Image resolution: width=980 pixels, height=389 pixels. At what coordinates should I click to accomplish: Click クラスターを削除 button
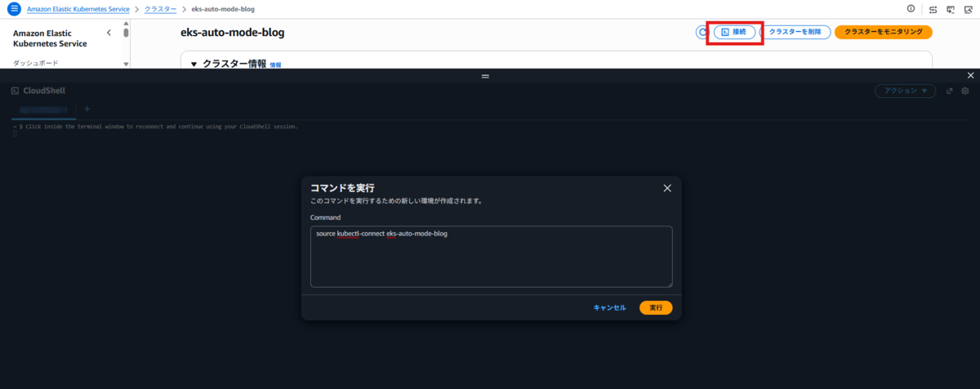click(795, 32)
